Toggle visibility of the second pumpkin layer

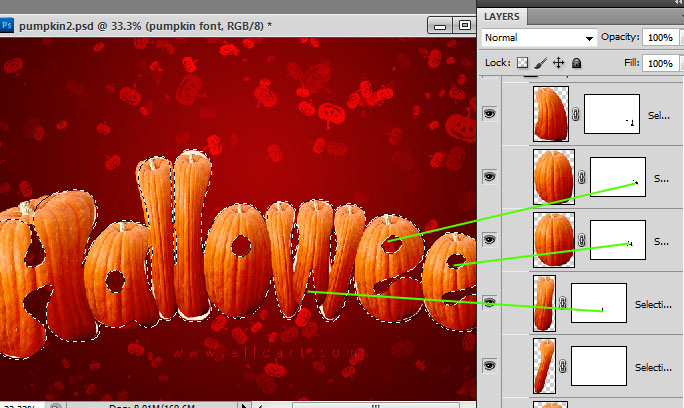[x=490, y=177]
